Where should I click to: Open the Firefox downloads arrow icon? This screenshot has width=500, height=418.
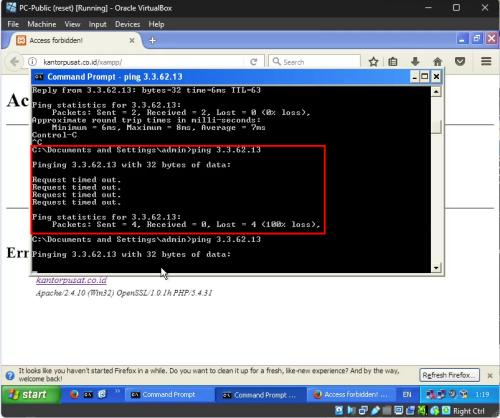point(415,62)
